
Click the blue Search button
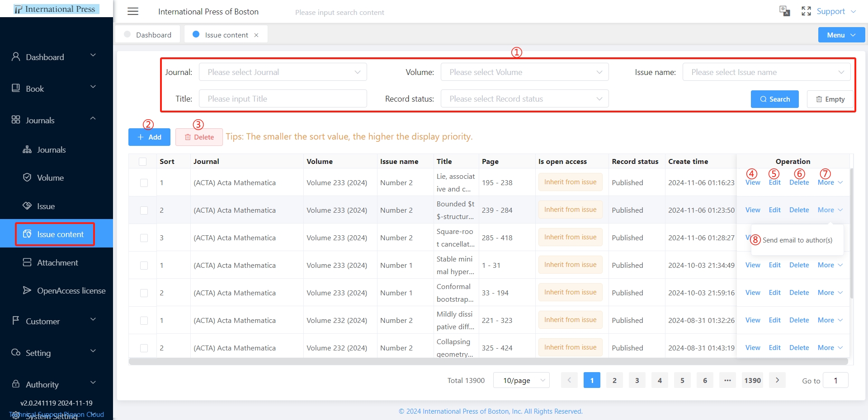(774, 99)
